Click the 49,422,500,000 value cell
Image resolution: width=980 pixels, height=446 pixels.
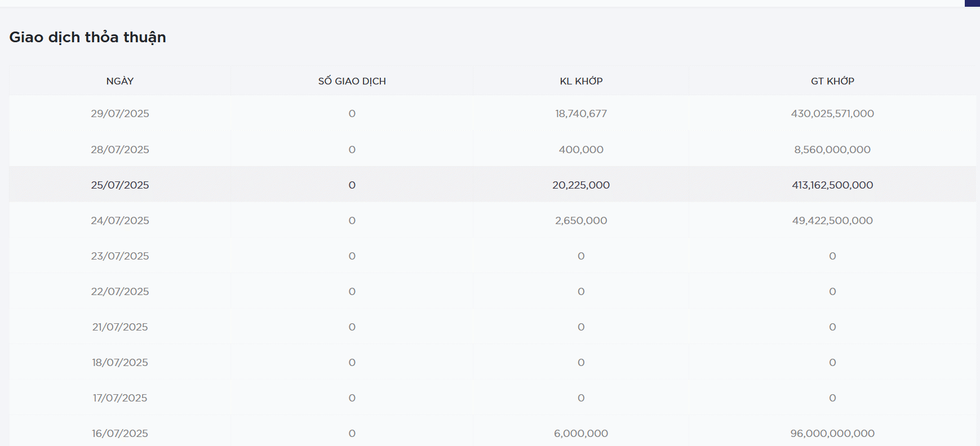point(832,221)
